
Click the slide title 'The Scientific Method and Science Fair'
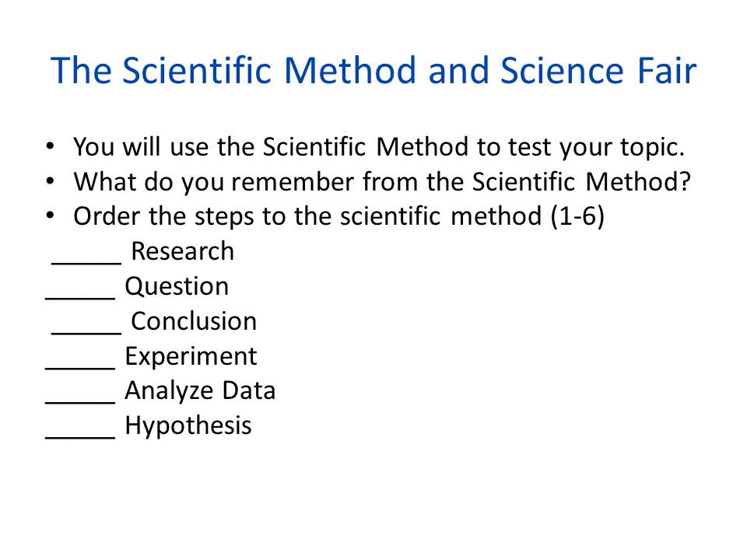click(x=373, y=71)
